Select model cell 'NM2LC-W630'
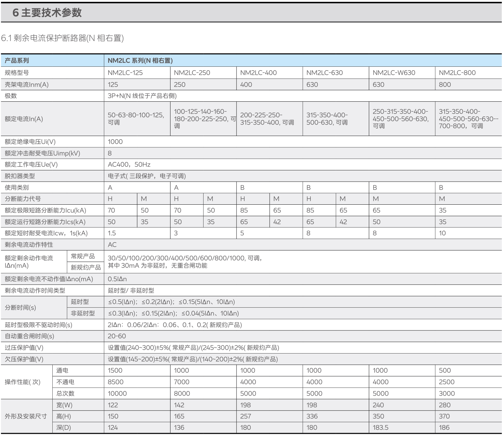 394,73
